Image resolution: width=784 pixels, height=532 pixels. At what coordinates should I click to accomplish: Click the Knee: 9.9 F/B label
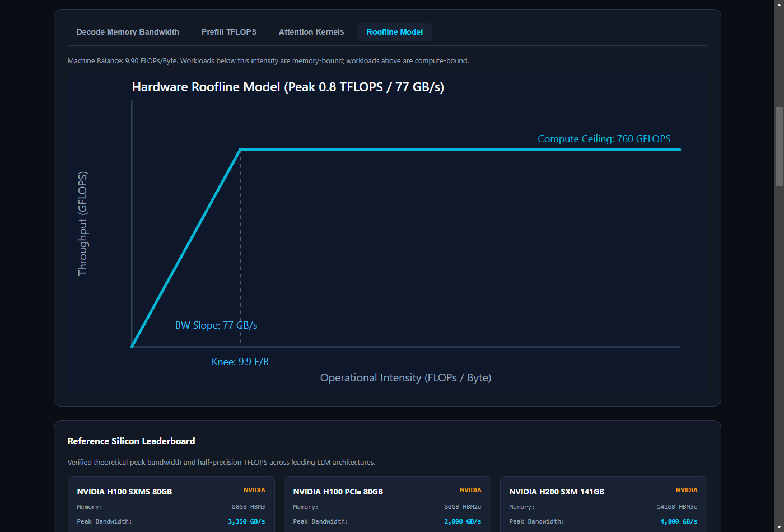240,362
